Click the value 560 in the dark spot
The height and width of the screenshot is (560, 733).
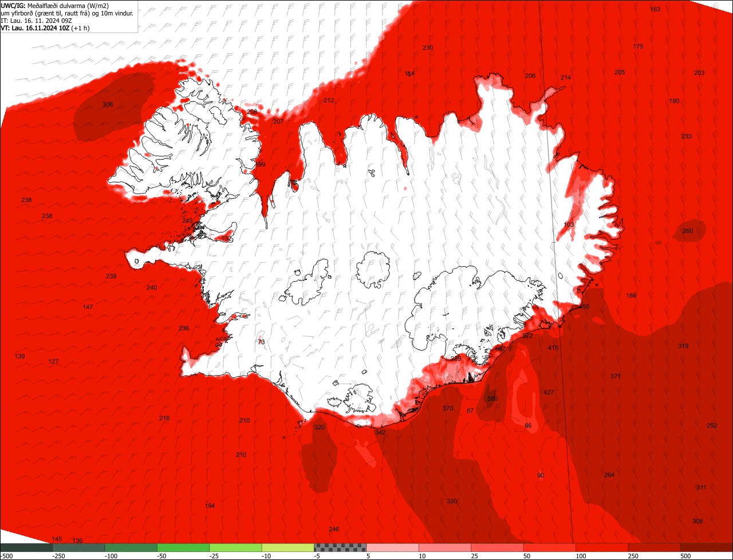[x=492, y=399]
